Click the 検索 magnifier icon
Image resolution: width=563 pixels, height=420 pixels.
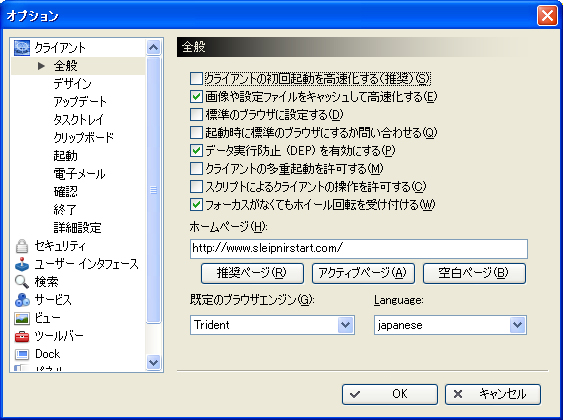[x=22, y=282]
